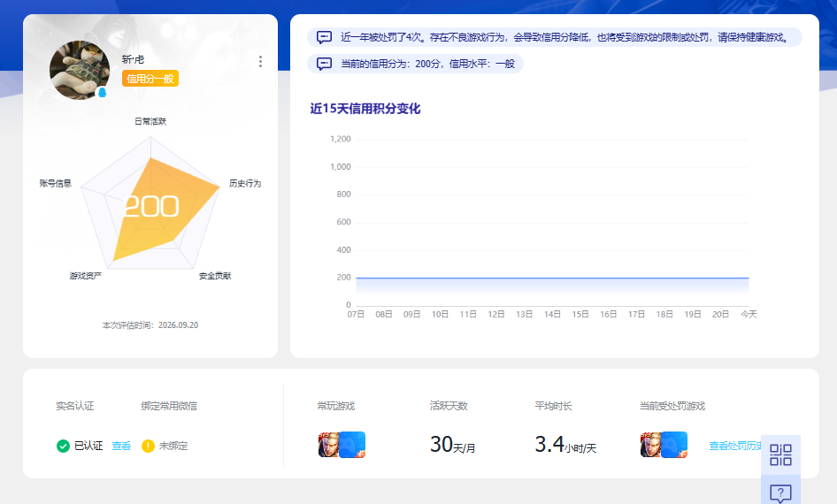
Task: Click the 17日 date on chart axis
Action: coord(636,315)
